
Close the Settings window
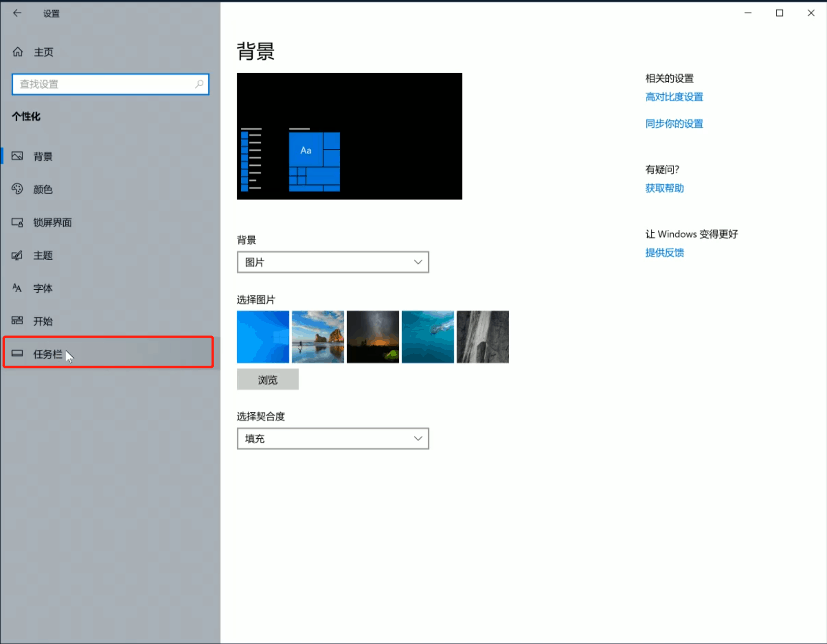[811, 13]
